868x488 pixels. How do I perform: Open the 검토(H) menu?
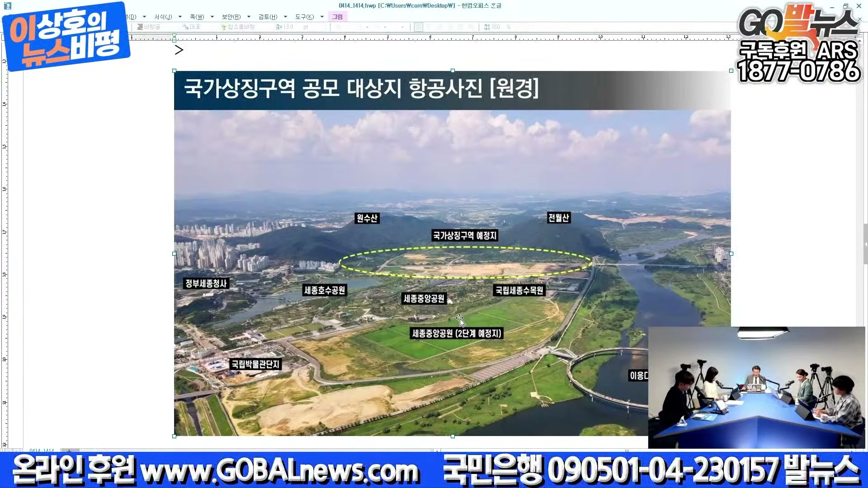(268, 17)
